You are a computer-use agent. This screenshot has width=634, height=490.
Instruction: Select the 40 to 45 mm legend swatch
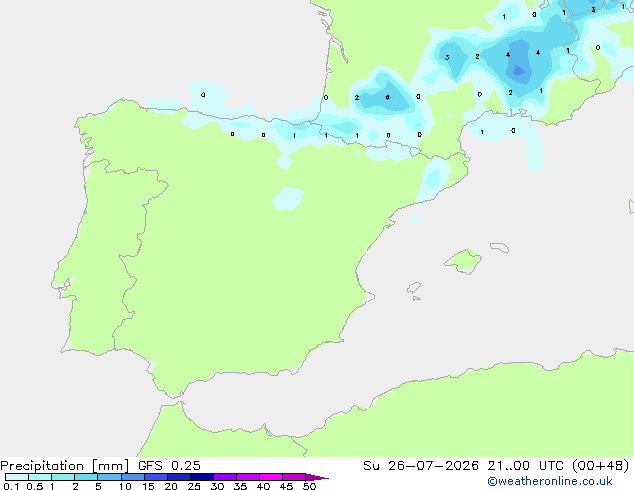tap(271, 477)
